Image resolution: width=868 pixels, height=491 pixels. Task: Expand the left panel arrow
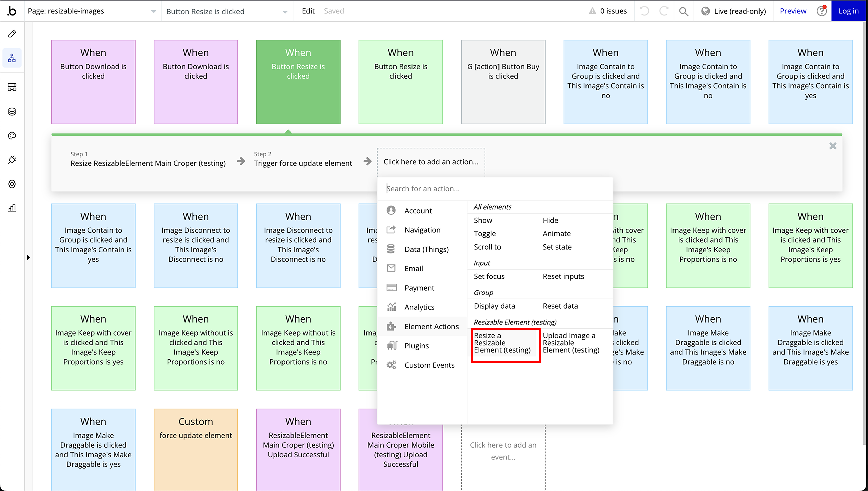28,258
